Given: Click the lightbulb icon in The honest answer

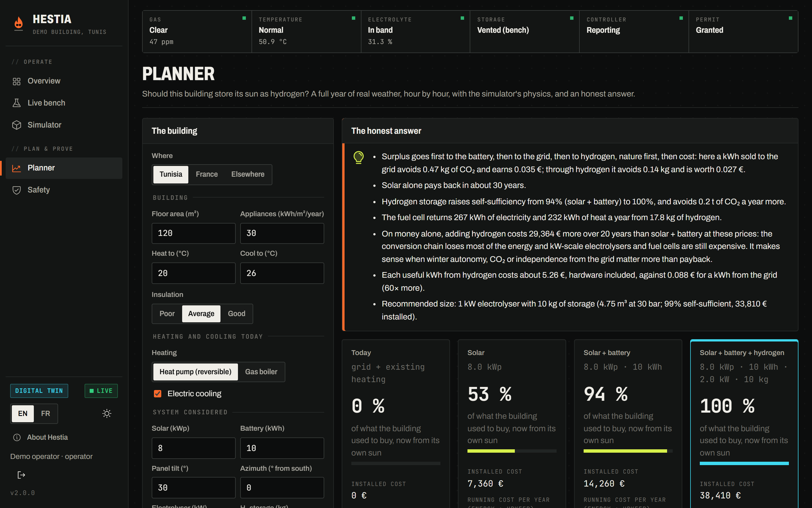Looking at the screenshot, I should 358,157.
